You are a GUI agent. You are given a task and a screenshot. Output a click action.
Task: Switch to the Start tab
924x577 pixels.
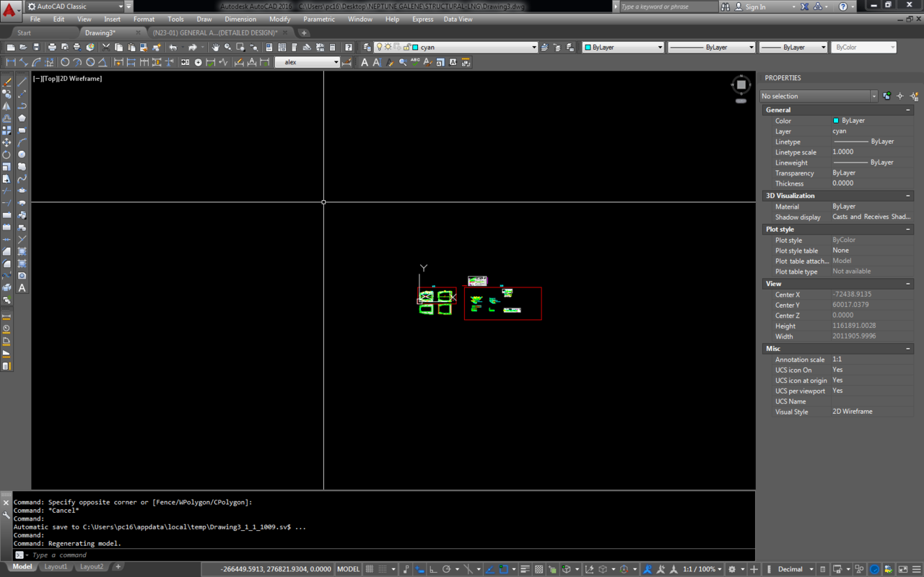coord(25,32)
